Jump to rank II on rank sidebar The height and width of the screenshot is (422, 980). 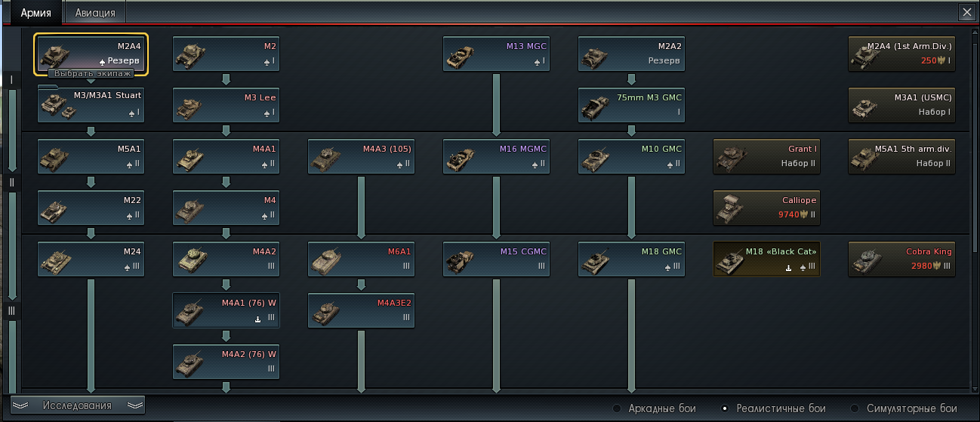coord(11,183)
